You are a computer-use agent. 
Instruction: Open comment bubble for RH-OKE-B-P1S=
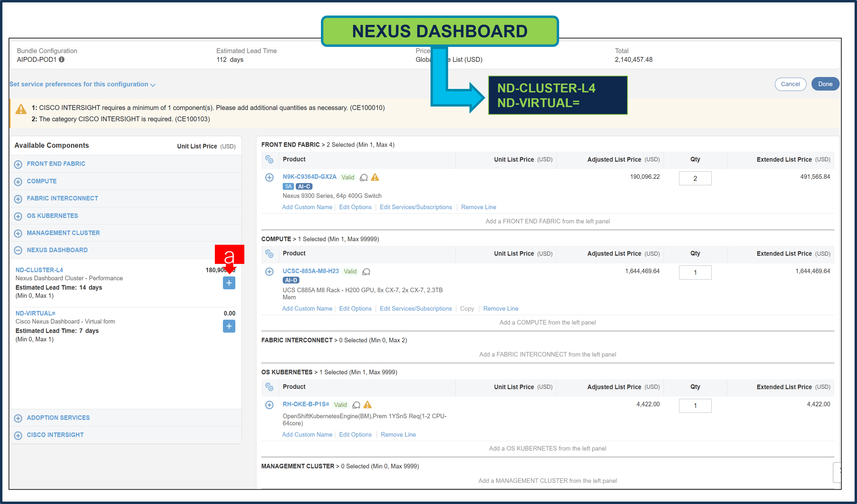pos(356,405)
